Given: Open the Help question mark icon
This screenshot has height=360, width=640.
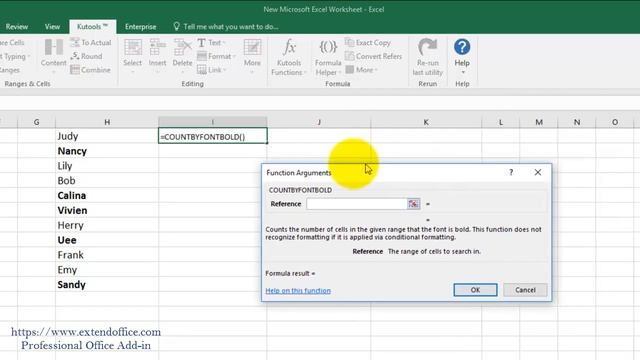Looking at the screenshot, I should (x=462, y=47).
